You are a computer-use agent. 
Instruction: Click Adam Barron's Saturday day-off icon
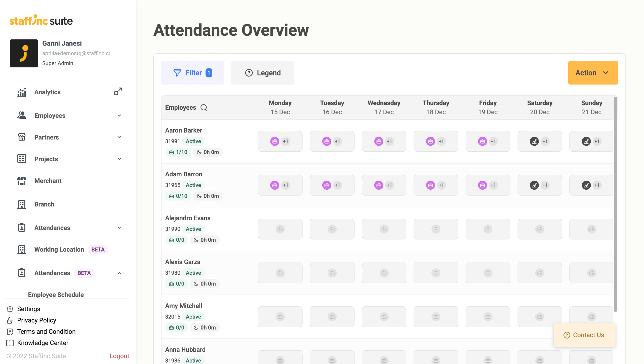click(x=534, y=185)
